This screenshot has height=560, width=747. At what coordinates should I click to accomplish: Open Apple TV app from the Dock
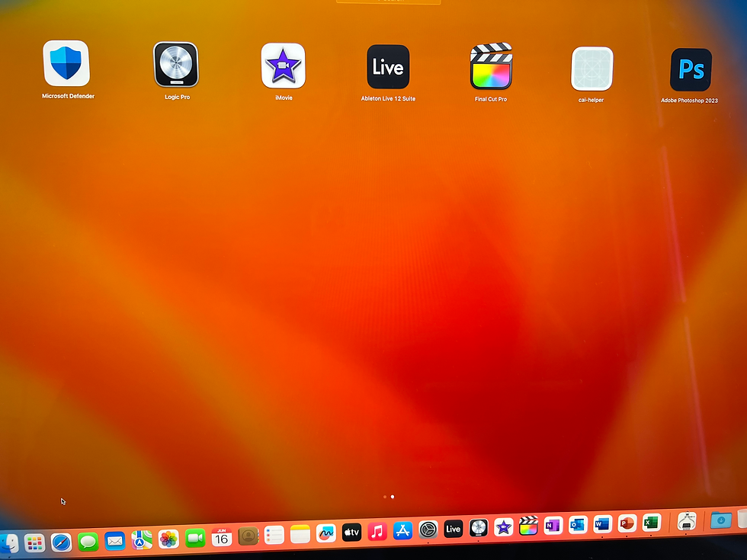(351, 533)
